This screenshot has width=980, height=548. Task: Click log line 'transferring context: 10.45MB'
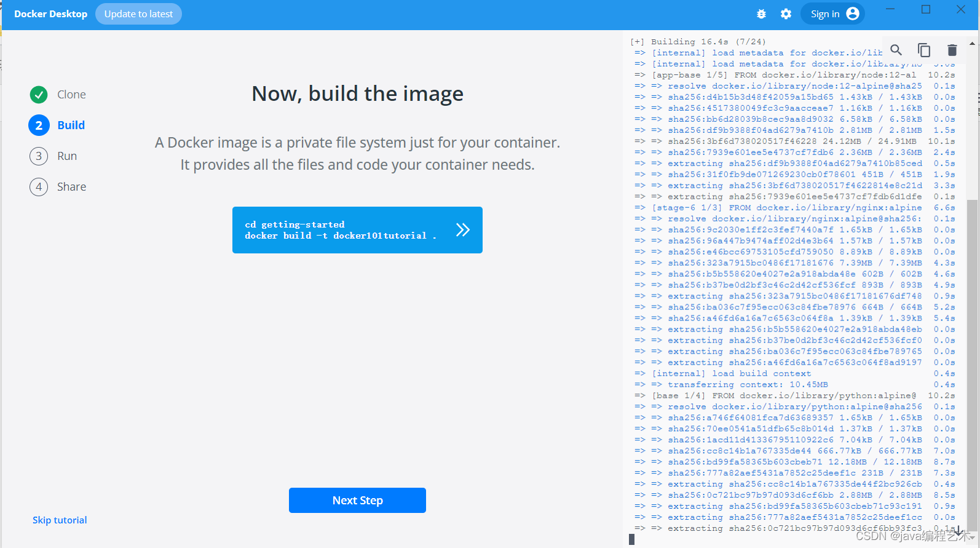pyautogui.click(x=748, y=384)
